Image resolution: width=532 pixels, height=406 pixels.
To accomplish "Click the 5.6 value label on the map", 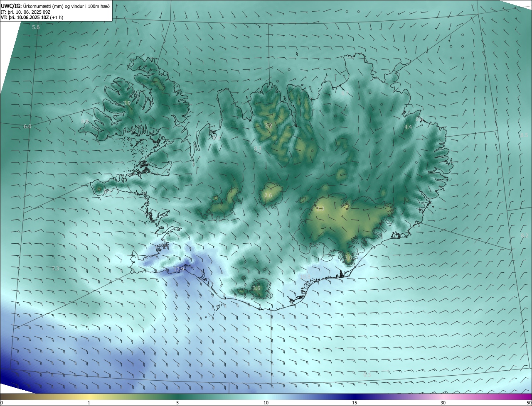I will pos(36,27).
